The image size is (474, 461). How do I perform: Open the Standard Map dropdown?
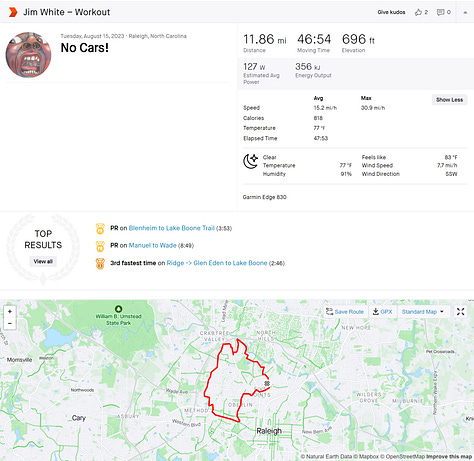click(x=423, y=312)
